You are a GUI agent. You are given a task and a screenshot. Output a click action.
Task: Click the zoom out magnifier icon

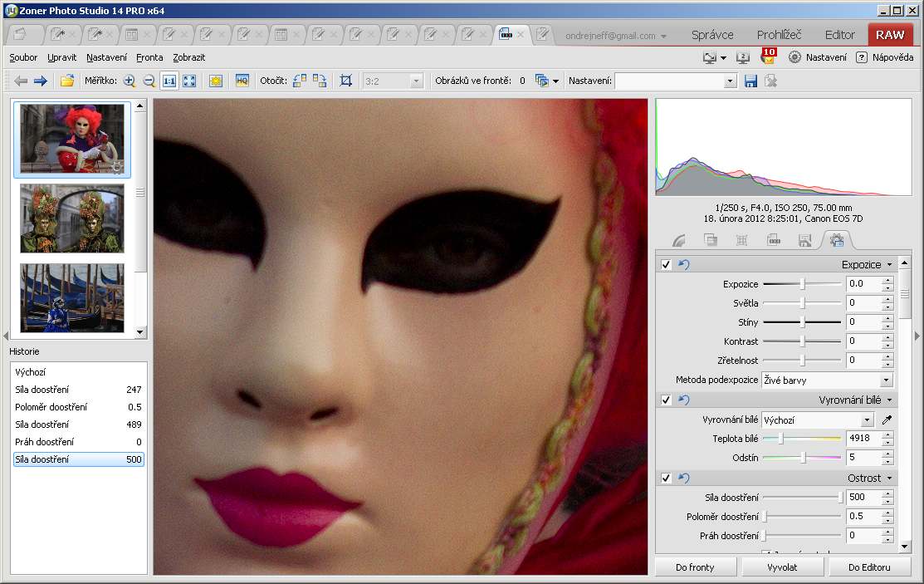click(149, 81)
